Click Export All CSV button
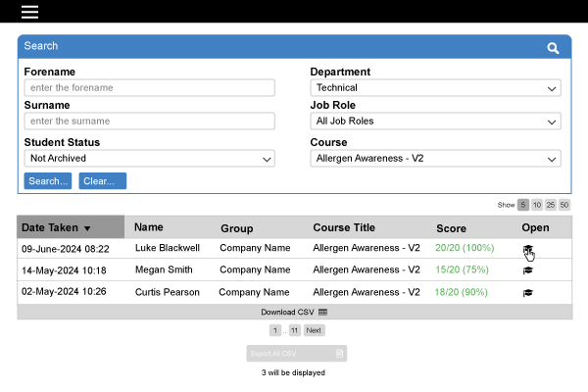588x392 pixels. click(x=297, y=354)
